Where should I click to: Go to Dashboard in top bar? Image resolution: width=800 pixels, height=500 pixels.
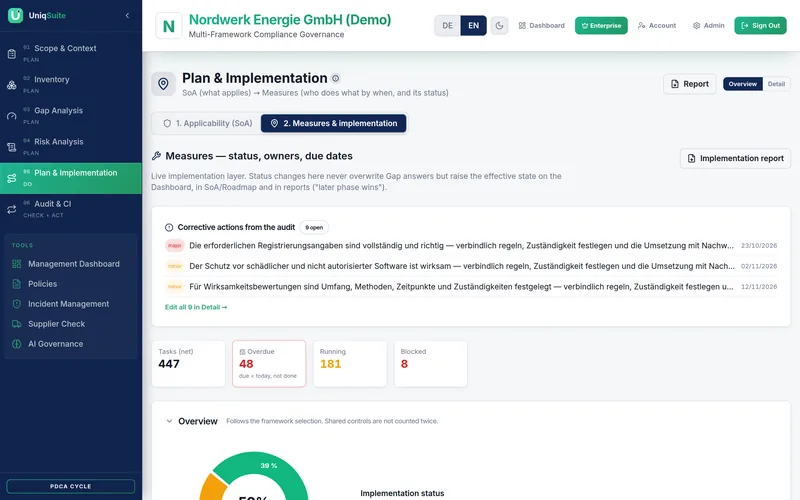(541, 26)
